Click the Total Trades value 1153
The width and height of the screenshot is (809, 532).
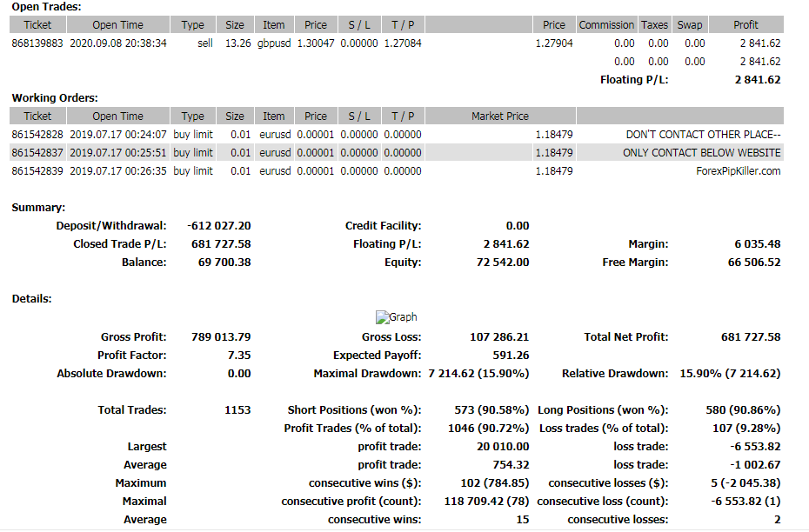[237, 410]
